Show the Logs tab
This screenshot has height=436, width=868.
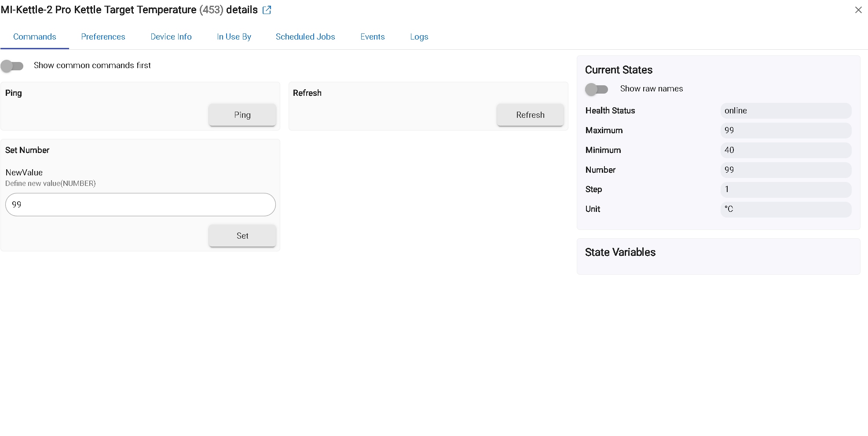[x=419, y=37]
